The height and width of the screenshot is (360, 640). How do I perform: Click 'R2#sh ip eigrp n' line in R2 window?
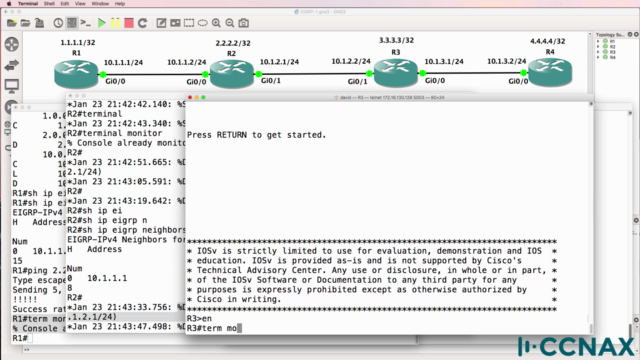coord(107,220)
